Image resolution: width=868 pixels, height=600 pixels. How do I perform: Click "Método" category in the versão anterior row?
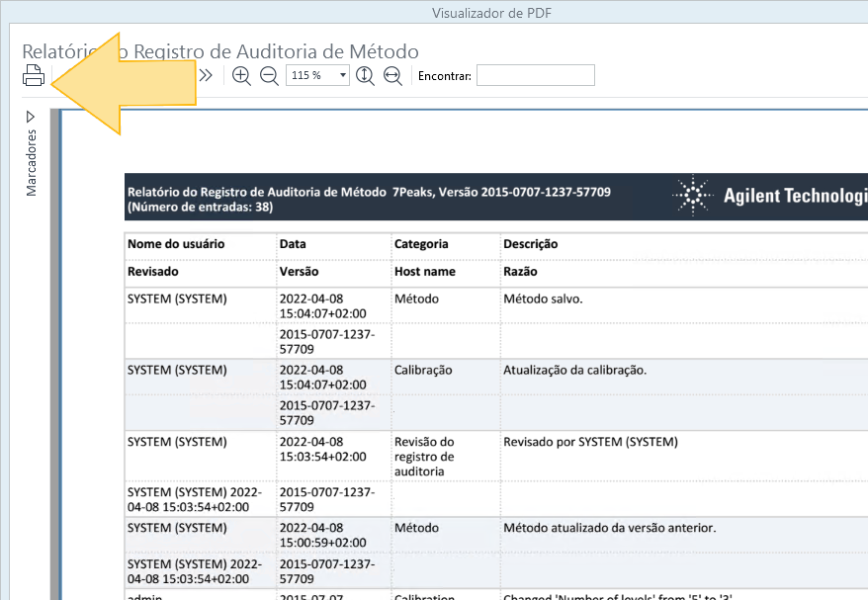tap(416, 528)
